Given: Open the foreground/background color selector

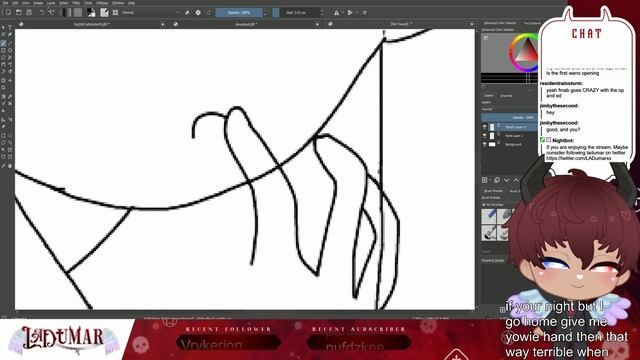Looking at the screenshot, I should [91, 13].
